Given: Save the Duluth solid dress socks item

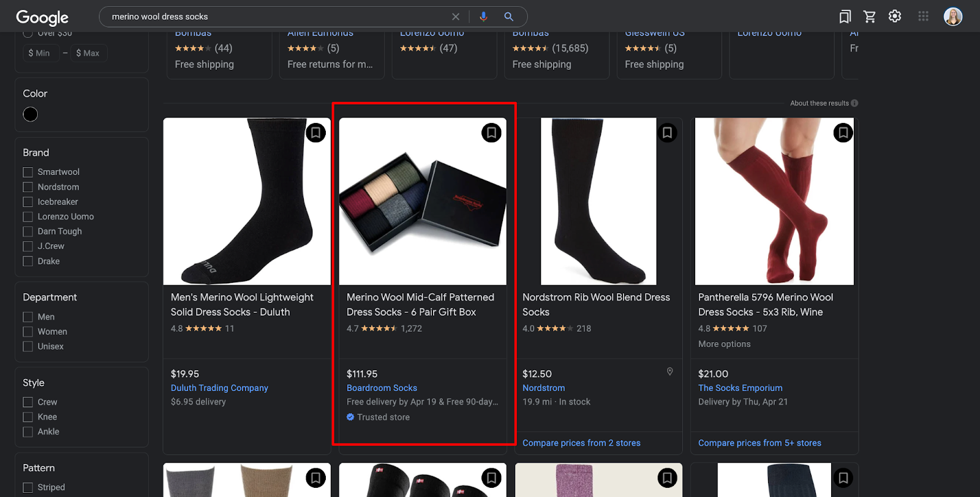Looking at the screenshot, I should (x=315, y=133).
